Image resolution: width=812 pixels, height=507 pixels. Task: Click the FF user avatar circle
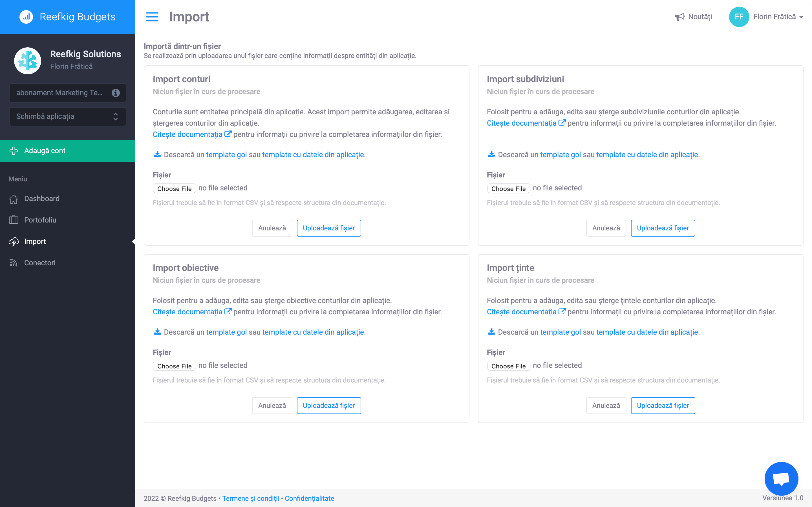tap(738, 17)
